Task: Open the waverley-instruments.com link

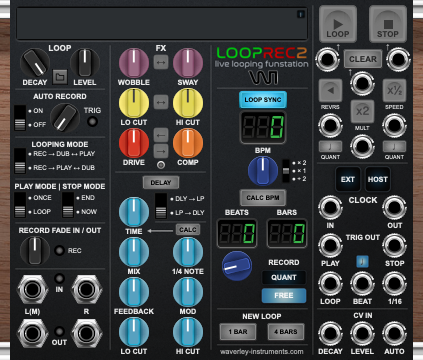Action: [x=262, y=352]
